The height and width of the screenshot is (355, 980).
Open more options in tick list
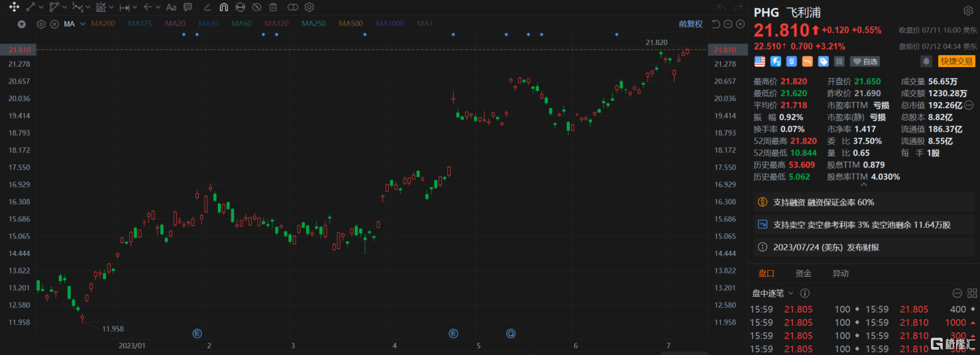pyautogui.click(x=957, y=293)
